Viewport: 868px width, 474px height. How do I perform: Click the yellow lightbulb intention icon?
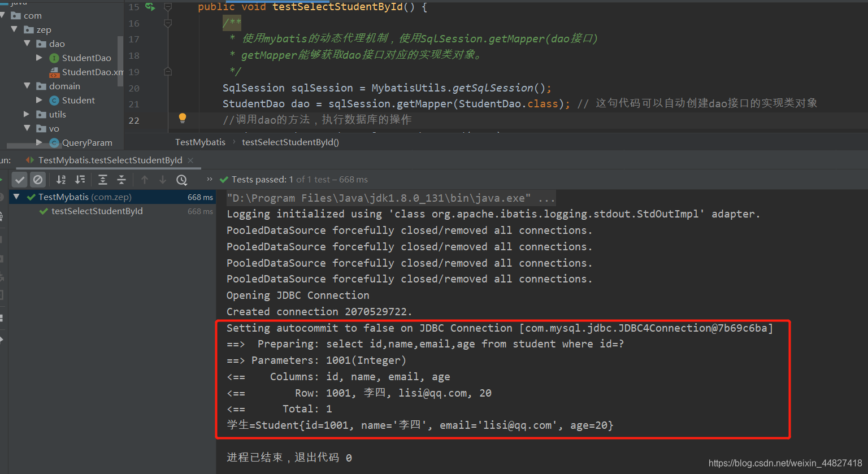pyautogui.click(x=183, y=118)
